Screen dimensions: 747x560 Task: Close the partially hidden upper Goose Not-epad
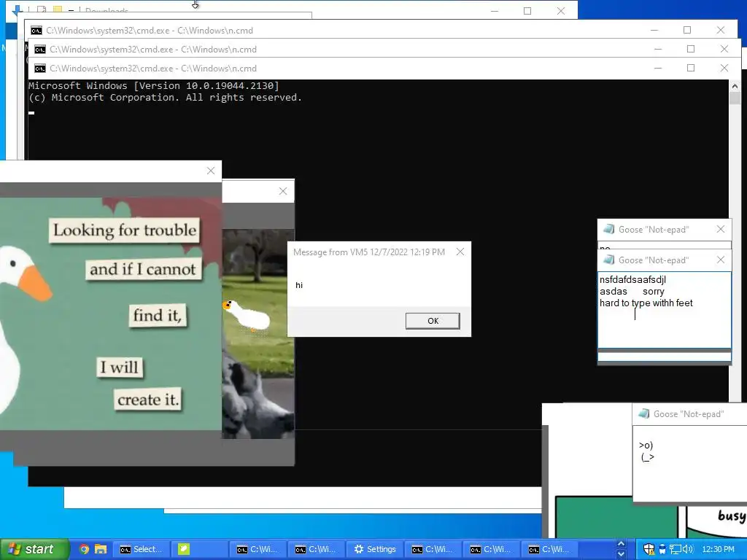[x=720, y=230]
